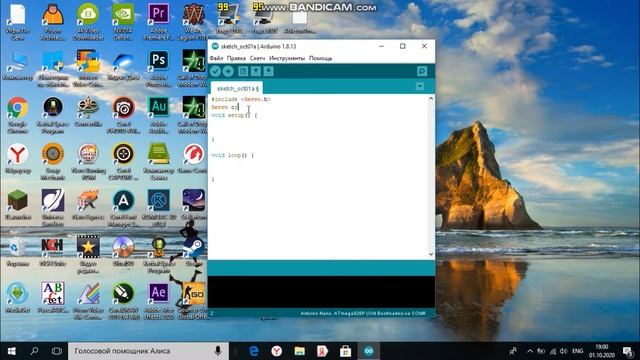Open Microsoft Edge from the taskbar
640x360 pixels.
coord(254,351)
